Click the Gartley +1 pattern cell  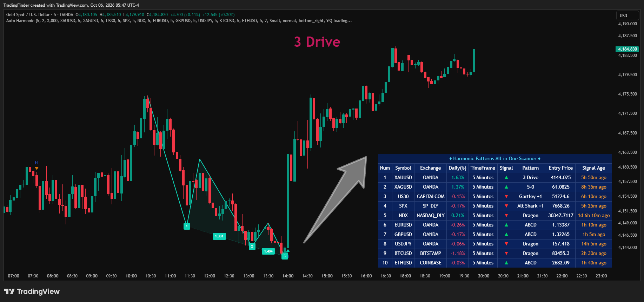(x=531, y=197)
